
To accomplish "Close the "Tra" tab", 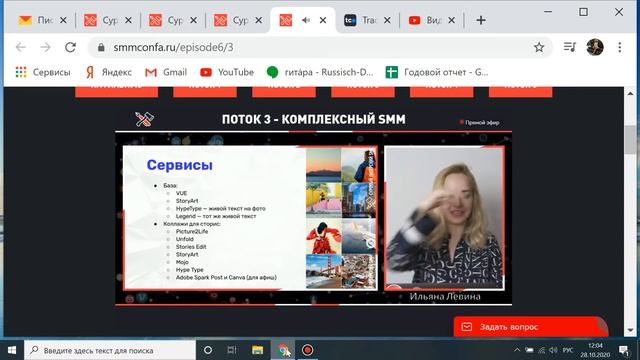I will (x=387, y=20).
